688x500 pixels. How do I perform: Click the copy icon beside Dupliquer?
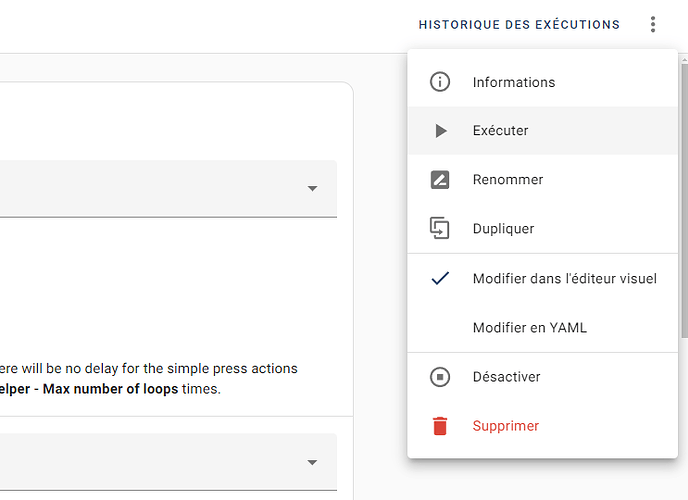click(440, 229)
